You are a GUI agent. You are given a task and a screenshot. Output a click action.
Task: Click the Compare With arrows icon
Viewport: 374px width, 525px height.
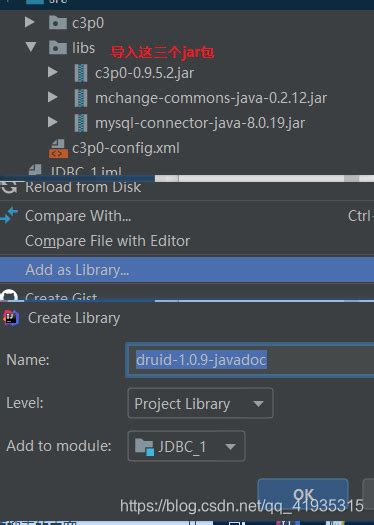point(9,216)
